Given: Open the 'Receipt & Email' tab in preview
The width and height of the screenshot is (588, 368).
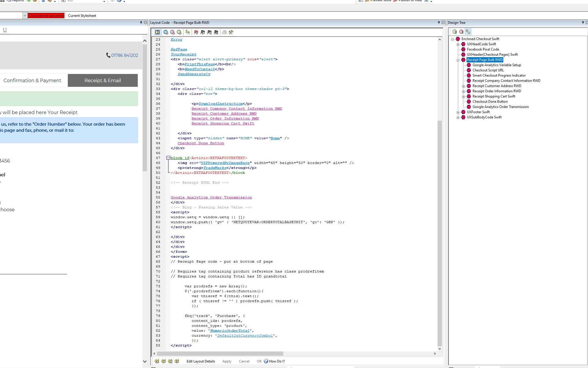Looking at the screenshot, I should pos(103,80).
